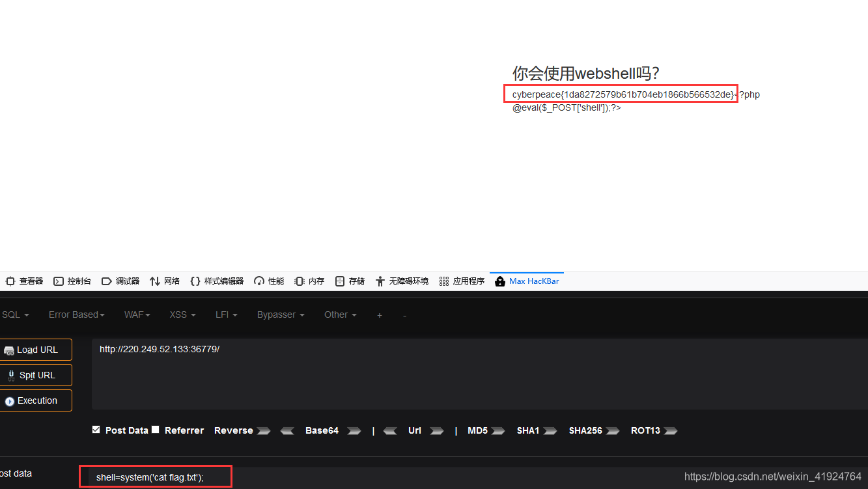Click the Console tab icon
868x489 pixels.
click(59, 281)
